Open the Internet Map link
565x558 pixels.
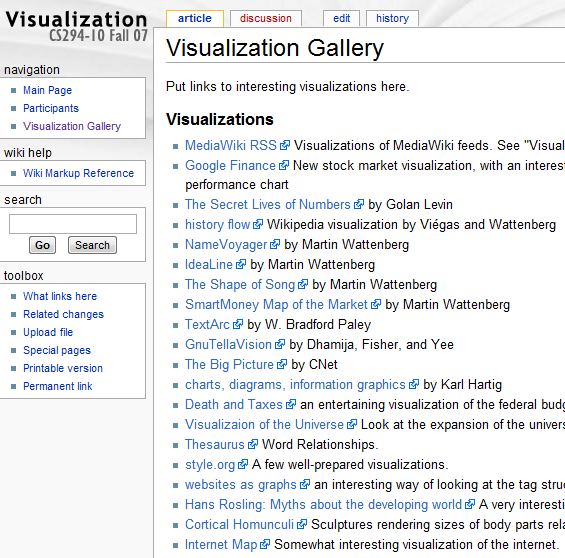pyautogui.click(x=221, y=545)
